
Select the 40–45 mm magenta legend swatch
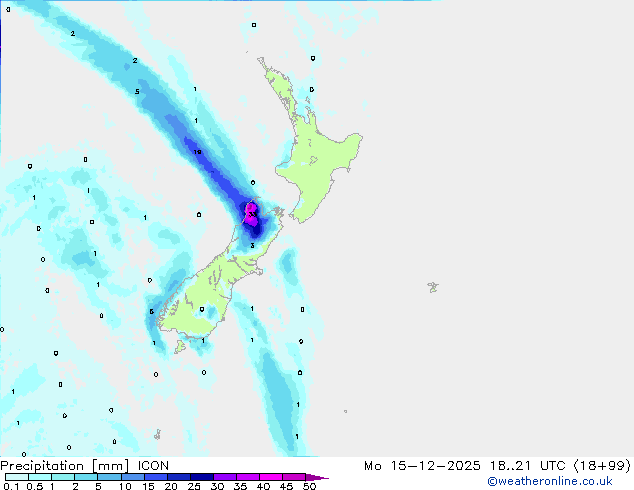click(271, 477)
